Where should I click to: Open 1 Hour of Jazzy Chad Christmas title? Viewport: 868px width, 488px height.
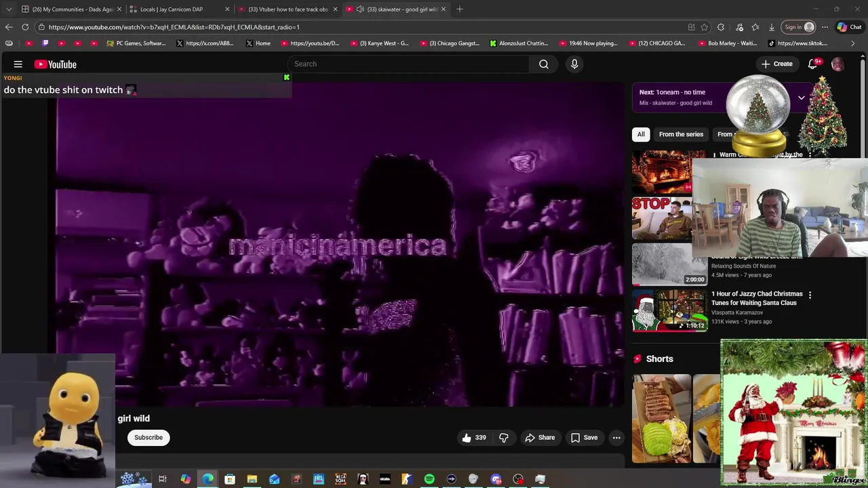pyautogui.click(x=757, y=298)
